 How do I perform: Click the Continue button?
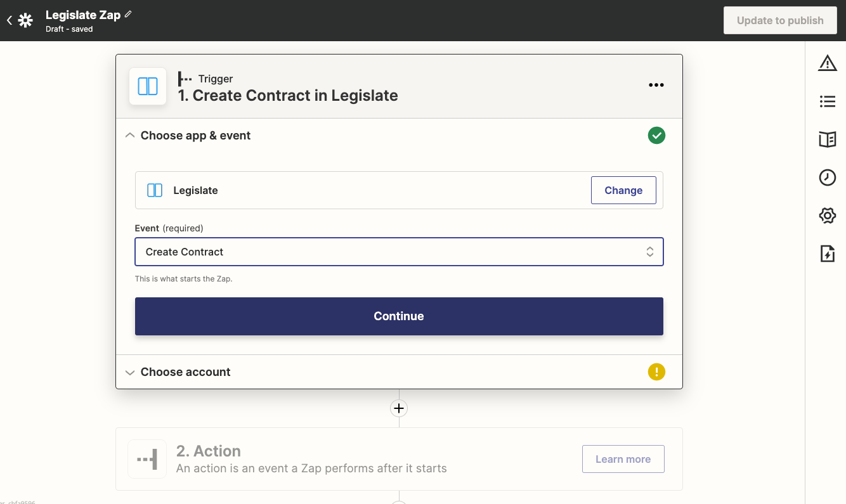(x=399, y=316)
